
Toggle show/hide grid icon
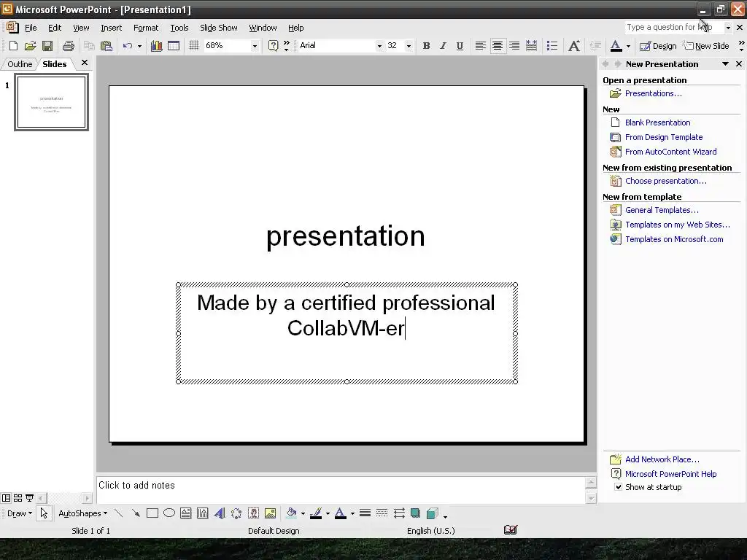pyautogui.click(x=193, y=46)
